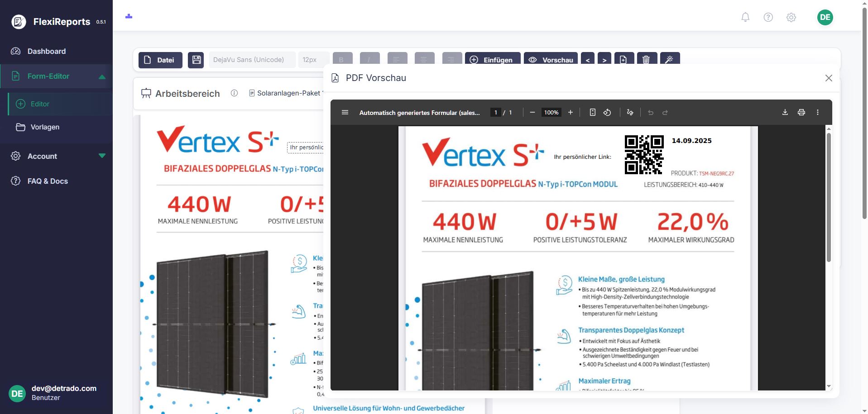Click the fit-to-page icon in PDF viewer
This screenshot has height=414, width=868.
click(x=592, y=112)
